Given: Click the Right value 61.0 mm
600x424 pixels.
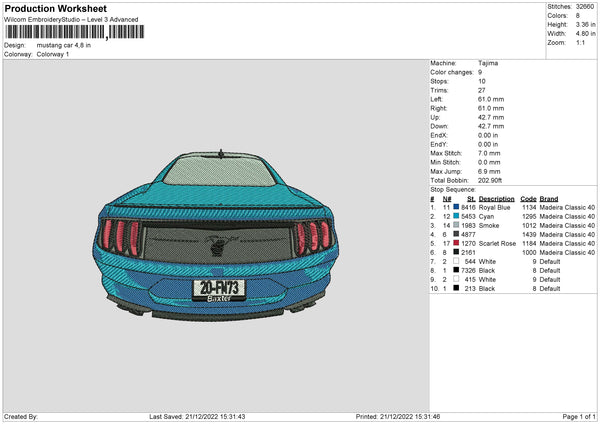Looking at the screenshot, I should coord(491,108).
